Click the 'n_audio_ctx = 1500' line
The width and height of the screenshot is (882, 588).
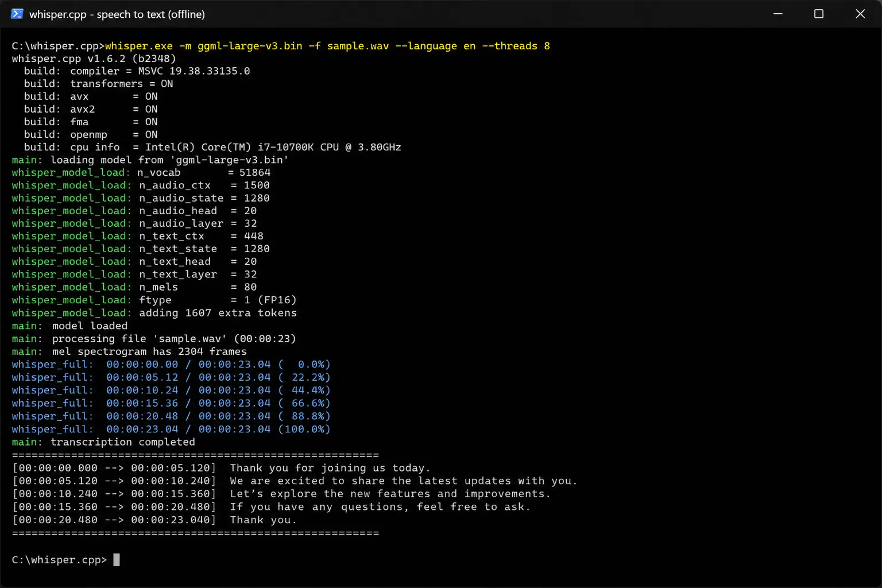pyautogui.click(x=141, y=185)
